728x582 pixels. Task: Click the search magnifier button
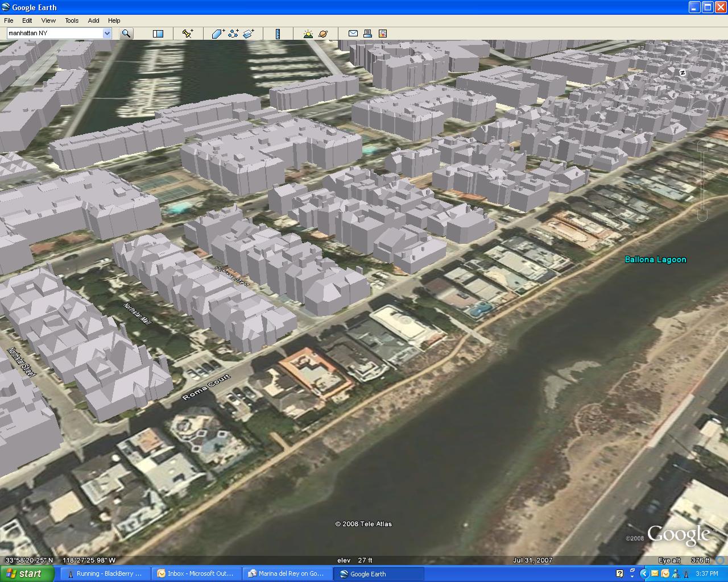[x=126, y=34]
